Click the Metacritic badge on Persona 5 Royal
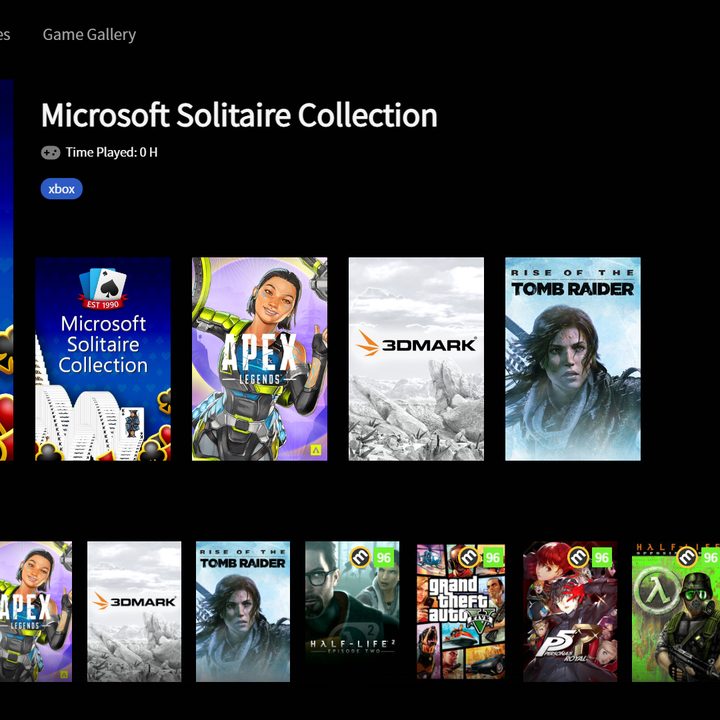The image size is (720, 720). pyautogui.click(x=579, y=557)
